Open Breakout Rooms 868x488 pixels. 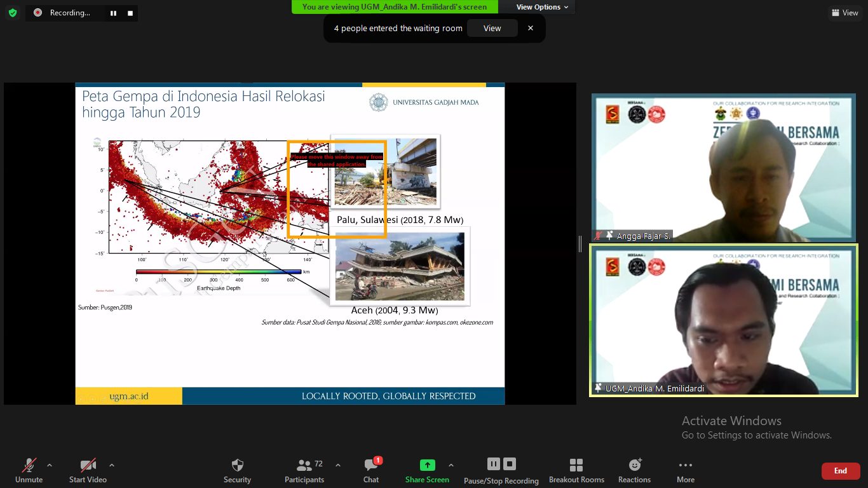tap(576, 465)
